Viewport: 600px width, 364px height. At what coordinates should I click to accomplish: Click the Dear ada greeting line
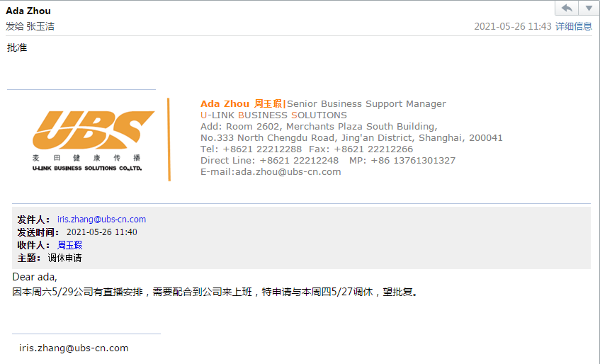(35, 277)
